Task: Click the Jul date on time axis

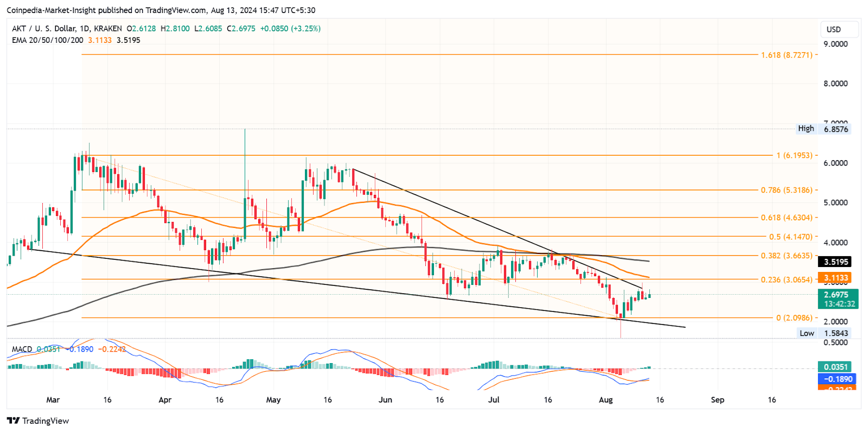Action: (494, 400)
